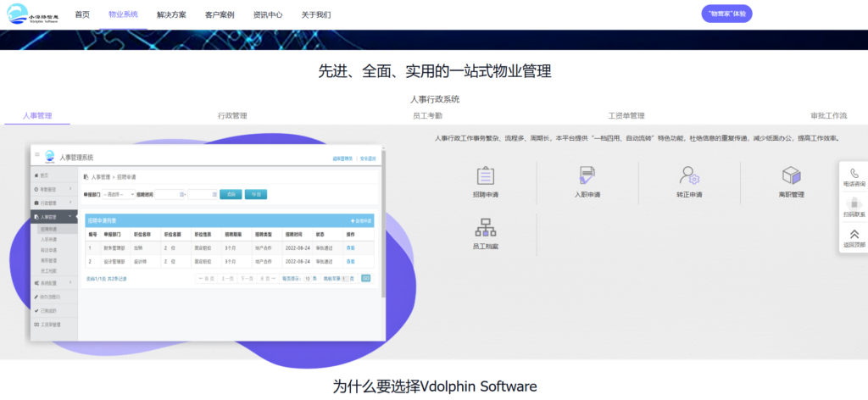Click 查看 link for 财务管理部 row
Image resolution: width=868 pixels, height=400 pixels.
(x=350, y=248)
